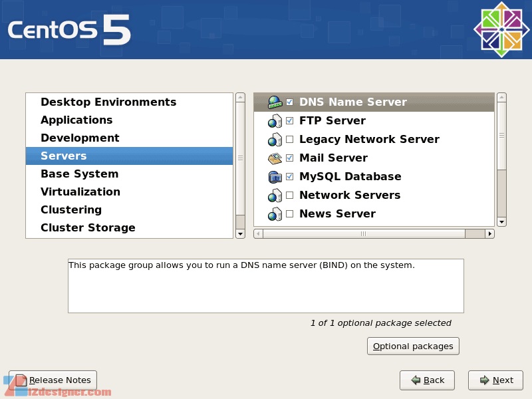The width and height of the screenshot is (532, 399).
Task: Click the Legacy Network Server icon
Action: click(x=275, y=140)
